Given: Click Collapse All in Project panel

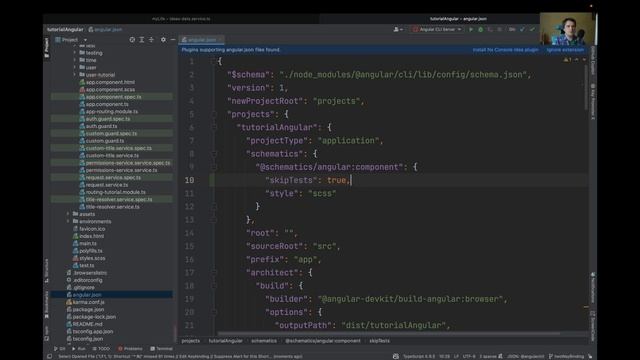Looking at the screenshot, I should click(x=151, y=40).
